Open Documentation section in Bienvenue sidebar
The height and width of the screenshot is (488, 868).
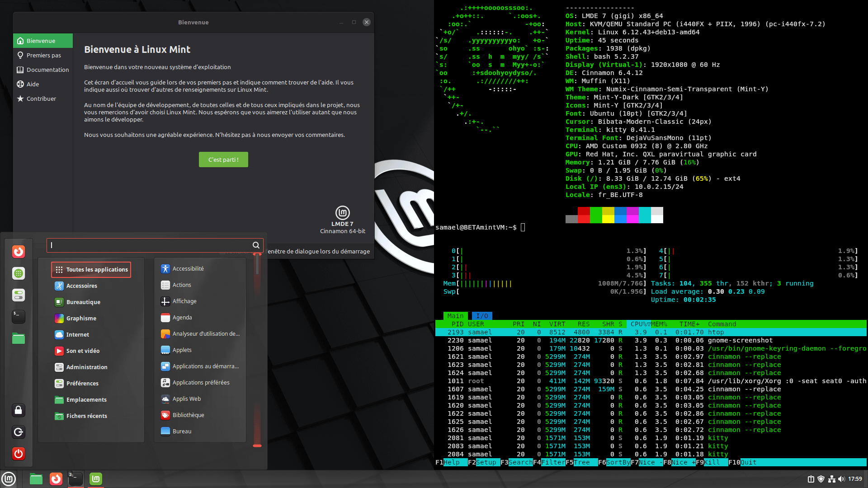47,70
